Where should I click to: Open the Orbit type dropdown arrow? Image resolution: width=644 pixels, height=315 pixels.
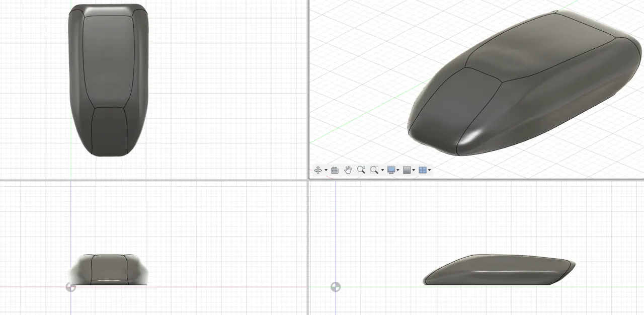coord(326,170)
